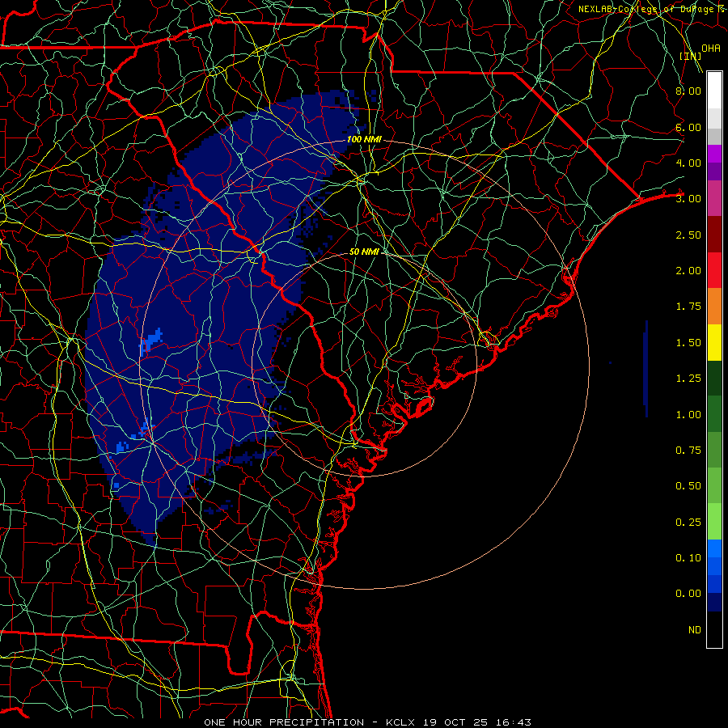The width and height of the screenshot is (728, 728).
Task: Click the "2.50" scale label
Action: pyautogui.click(x=688, y=235)
